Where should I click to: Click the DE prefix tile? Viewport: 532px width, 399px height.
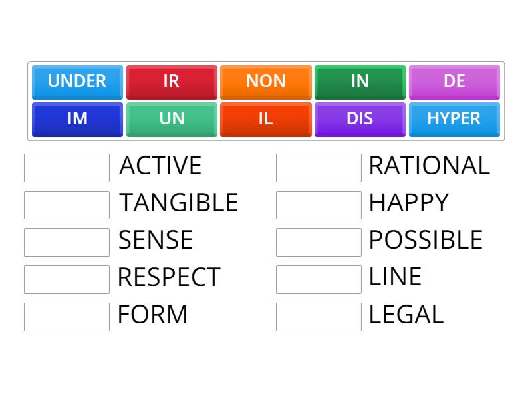454,81
